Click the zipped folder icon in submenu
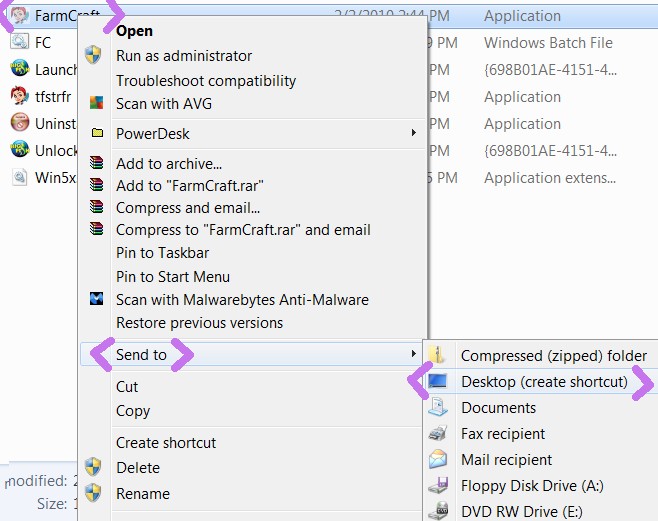 pyautogui.click(x=438, y=355)
